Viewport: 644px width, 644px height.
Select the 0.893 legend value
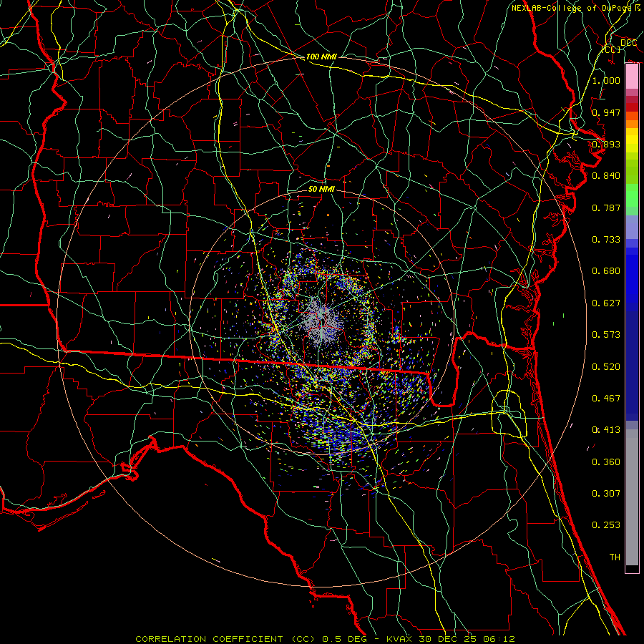coord(606,144)
